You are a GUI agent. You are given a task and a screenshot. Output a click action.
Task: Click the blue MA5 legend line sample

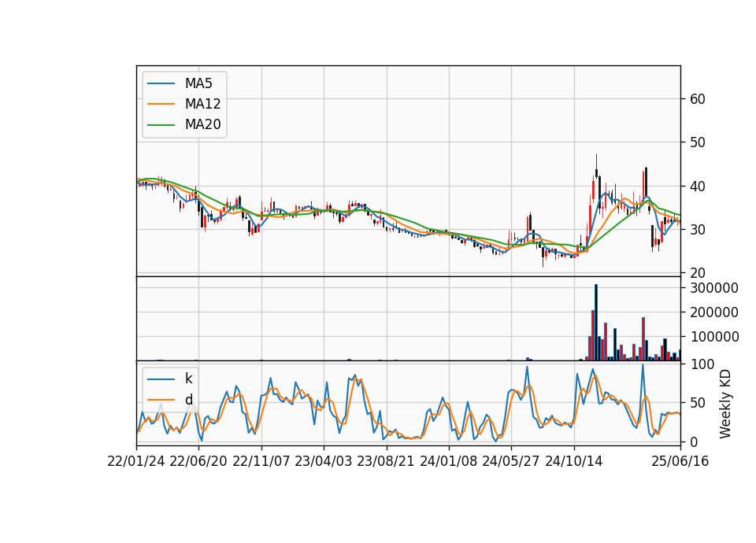[x=161, y=83]
